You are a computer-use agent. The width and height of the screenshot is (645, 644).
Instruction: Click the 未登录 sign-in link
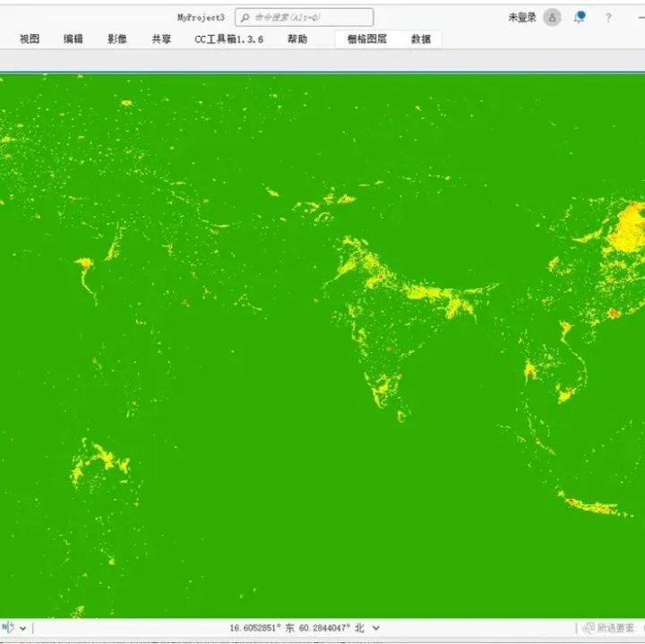pyautogui.click(x=522, y=17)
